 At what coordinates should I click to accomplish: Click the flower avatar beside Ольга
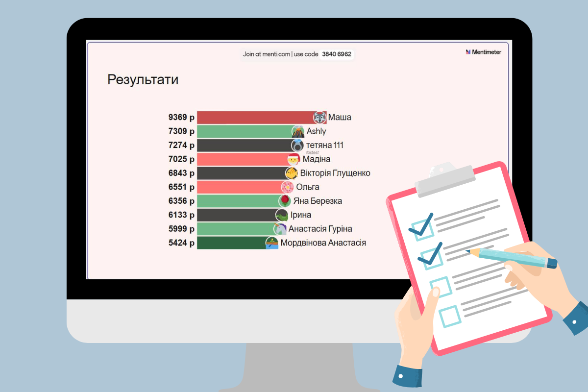point(287,187)
